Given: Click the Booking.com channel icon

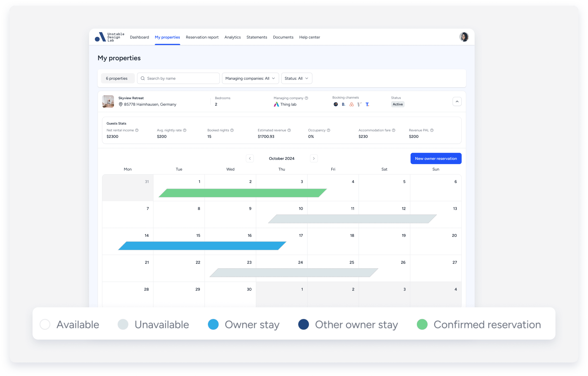Looking at the screenshot, I should pyautogui.click(x=343, y=104).
